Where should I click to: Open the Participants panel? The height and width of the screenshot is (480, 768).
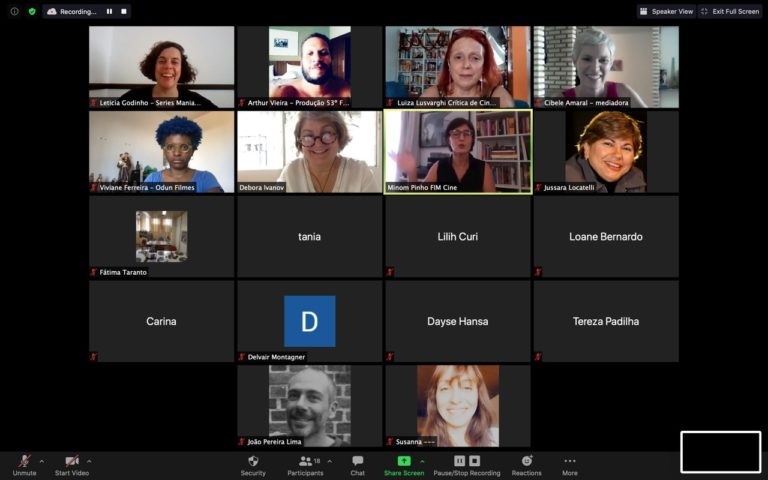point(304,465)
